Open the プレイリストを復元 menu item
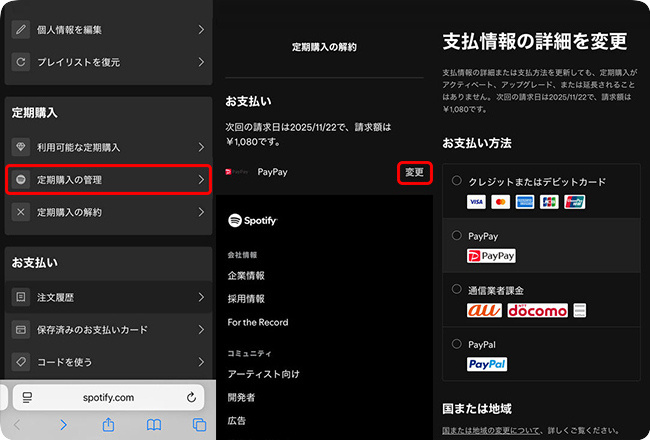This screenshot has height=440, width=650. coord(109,62)
